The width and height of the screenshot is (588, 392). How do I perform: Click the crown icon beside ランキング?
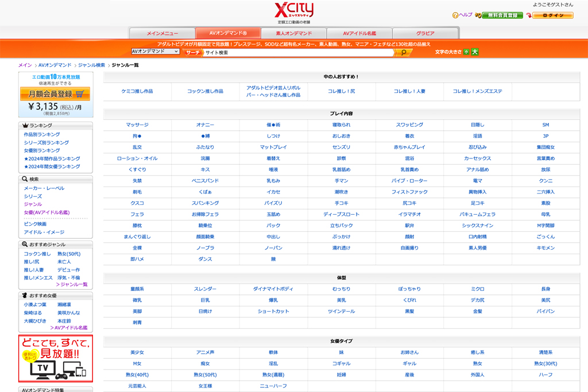point(25,125)
